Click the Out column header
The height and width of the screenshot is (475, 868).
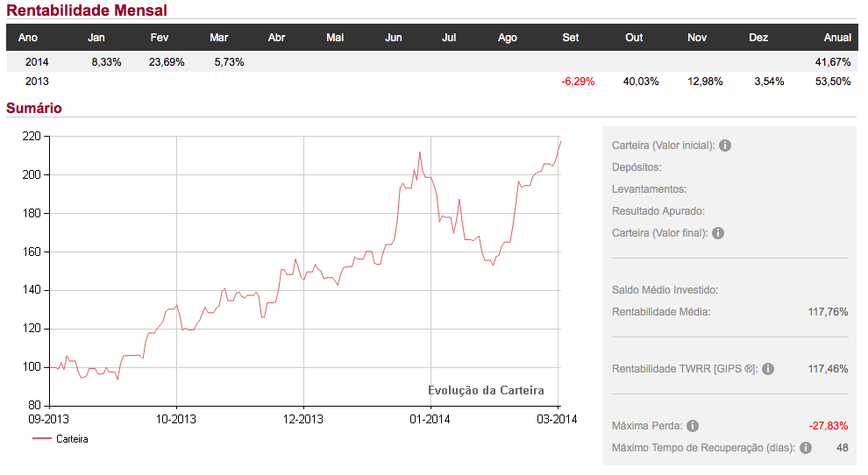click(x=634, y=38)
